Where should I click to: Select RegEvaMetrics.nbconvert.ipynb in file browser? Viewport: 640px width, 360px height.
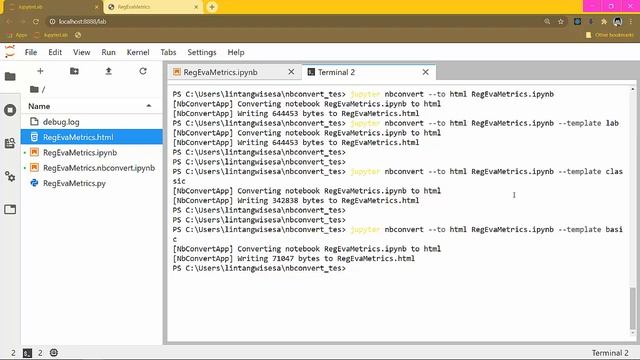tap(91, 168)
